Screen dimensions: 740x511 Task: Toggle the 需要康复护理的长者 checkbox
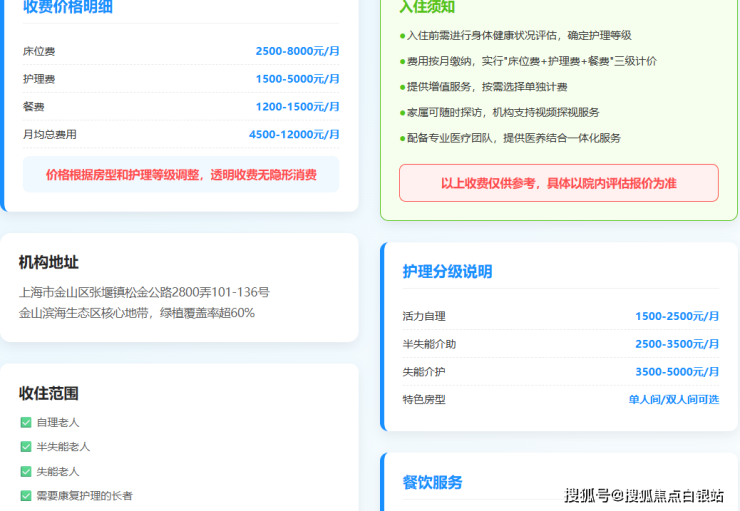(x=26, y=495)
